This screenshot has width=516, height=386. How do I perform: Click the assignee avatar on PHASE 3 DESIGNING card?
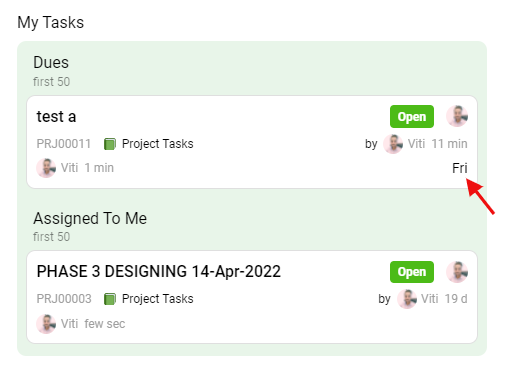click(457, 272)
